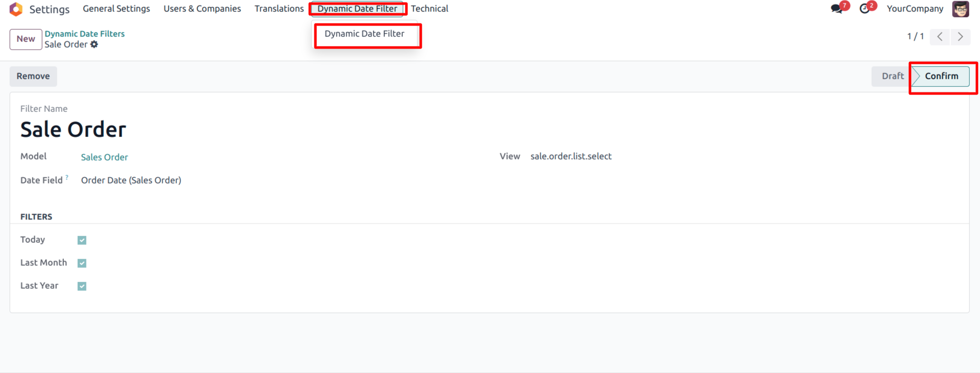Select Dynamic Date Filter dropdown entry

click(364, 34)
